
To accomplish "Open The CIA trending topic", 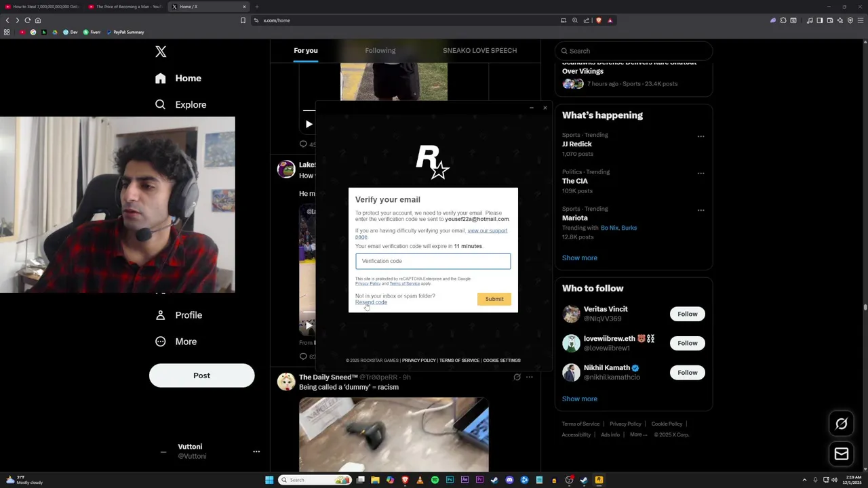I will 574,181.
